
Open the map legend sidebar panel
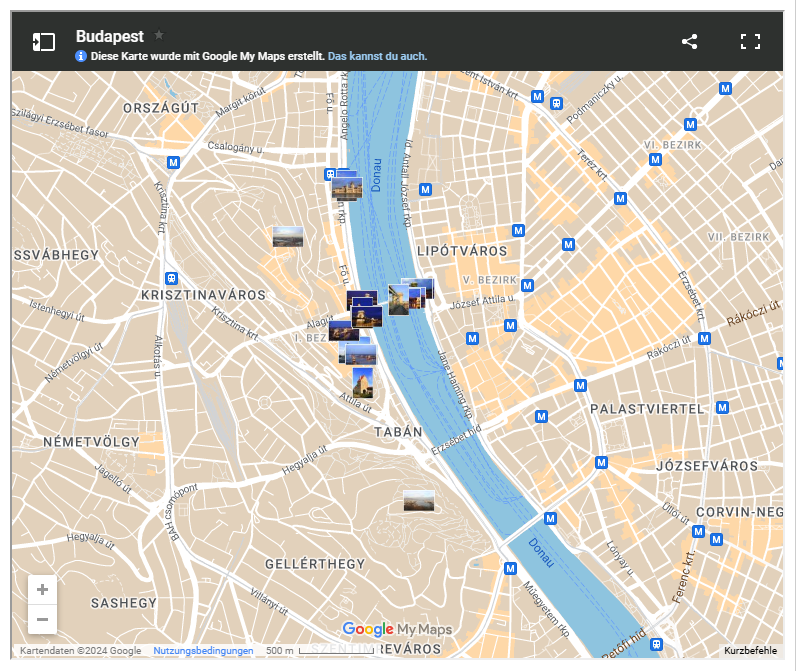click(43, 42)
